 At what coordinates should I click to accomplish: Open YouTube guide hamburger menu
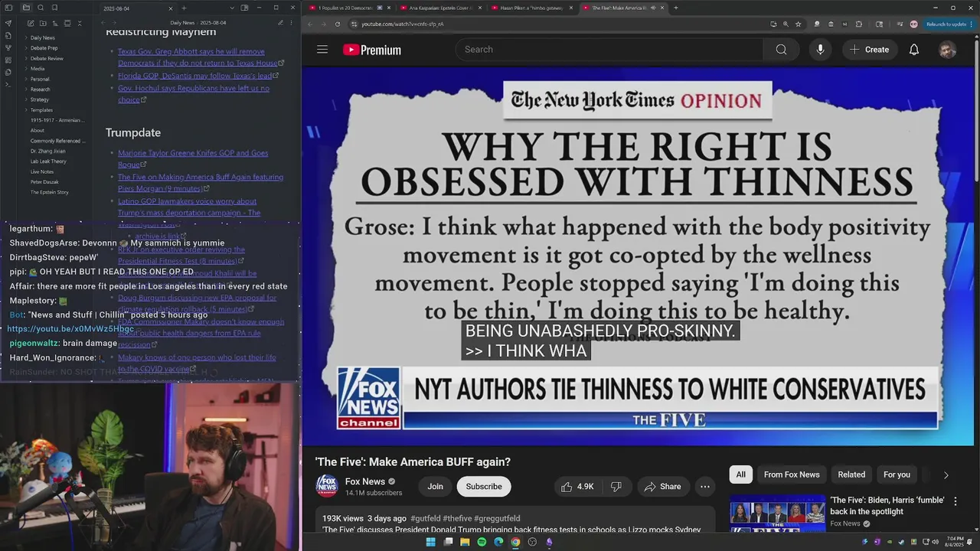point(322,50)
